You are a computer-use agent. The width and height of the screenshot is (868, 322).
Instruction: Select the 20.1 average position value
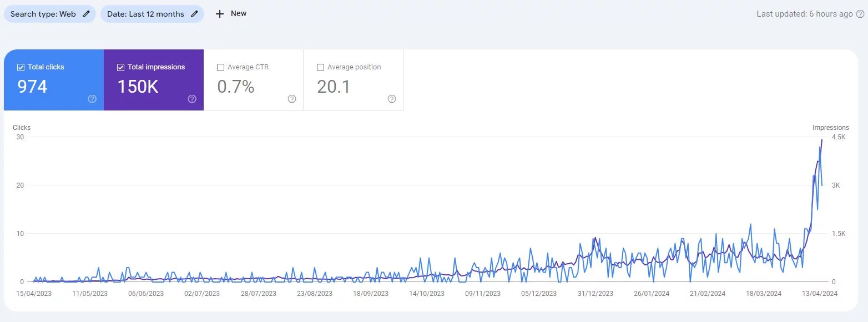tap(334, 87)
